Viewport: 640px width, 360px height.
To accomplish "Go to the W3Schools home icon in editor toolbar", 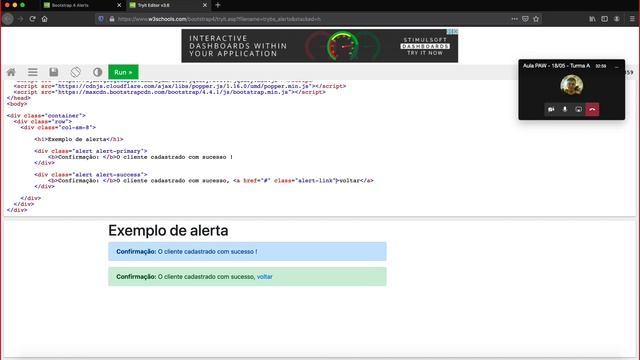I will click(x=11, y=72).
